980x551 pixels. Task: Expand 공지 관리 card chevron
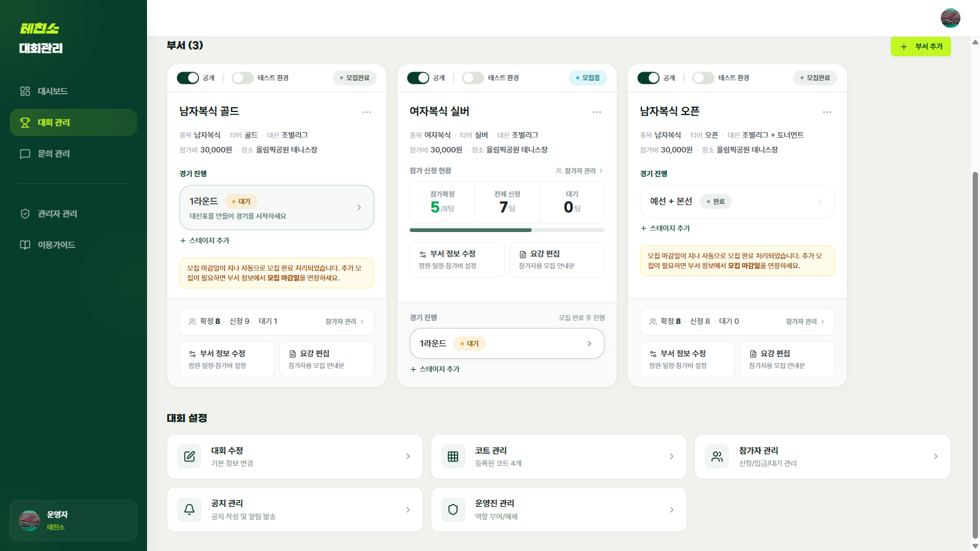[x=408, y=509]
